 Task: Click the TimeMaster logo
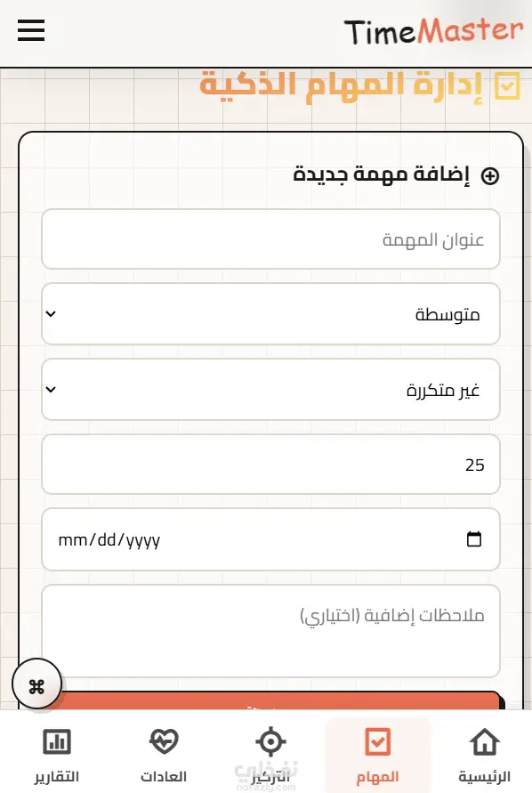click(x=433, y=31)
